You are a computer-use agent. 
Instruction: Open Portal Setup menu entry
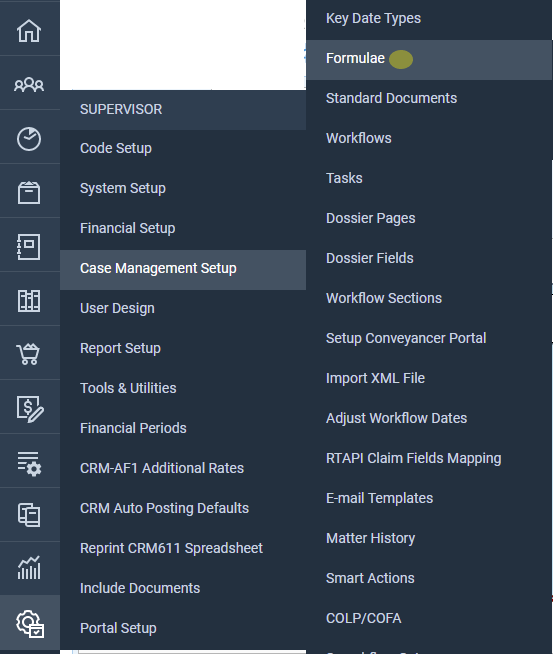[x=183, y=628]
